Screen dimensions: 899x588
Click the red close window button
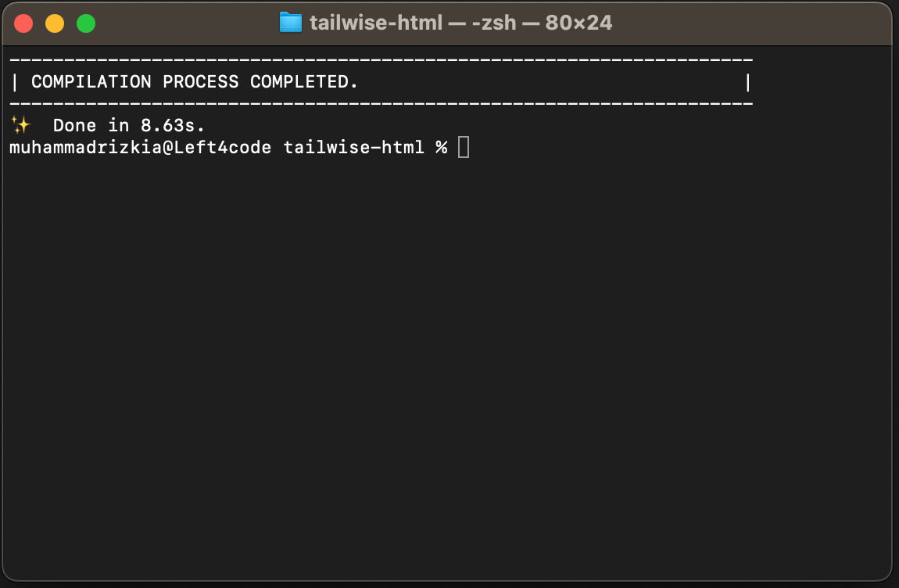(23, 23)
